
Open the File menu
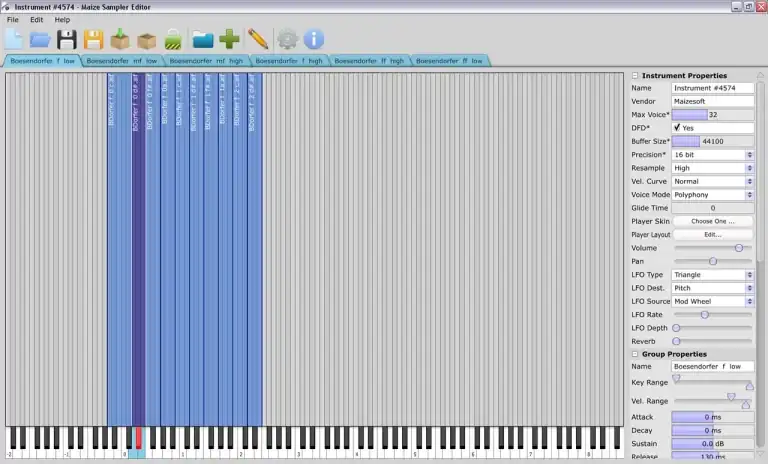pos(13,20)
